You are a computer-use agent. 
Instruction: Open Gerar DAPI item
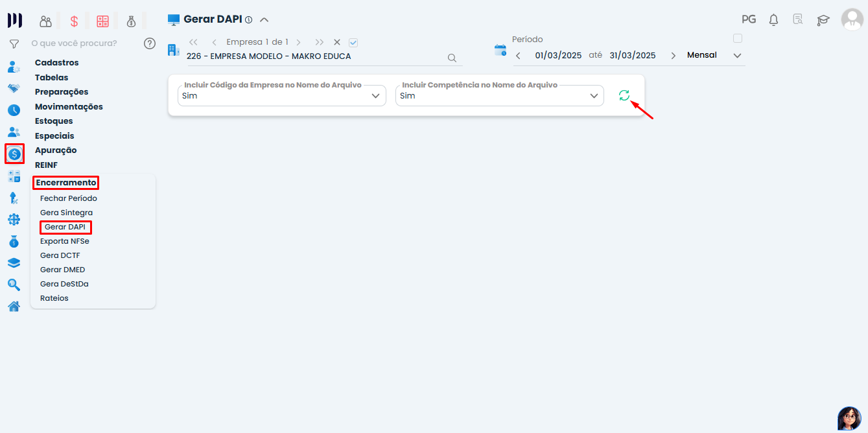tap(65, 227)
